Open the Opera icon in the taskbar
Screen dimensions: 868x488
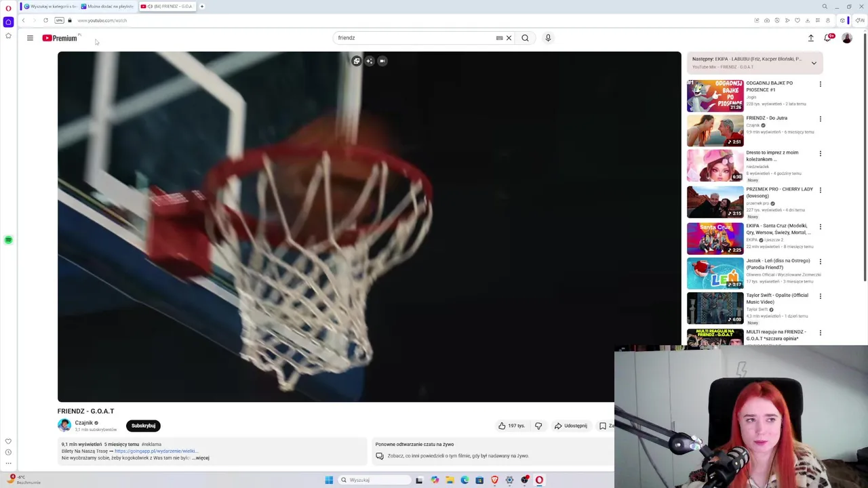coord(539,480)
